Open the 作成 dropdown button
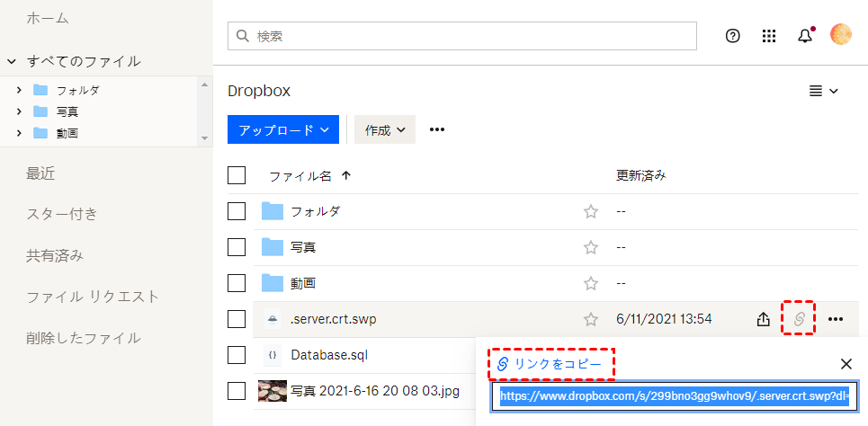The width and height of the screenshot is (868, 426). (x=385, y=129)
